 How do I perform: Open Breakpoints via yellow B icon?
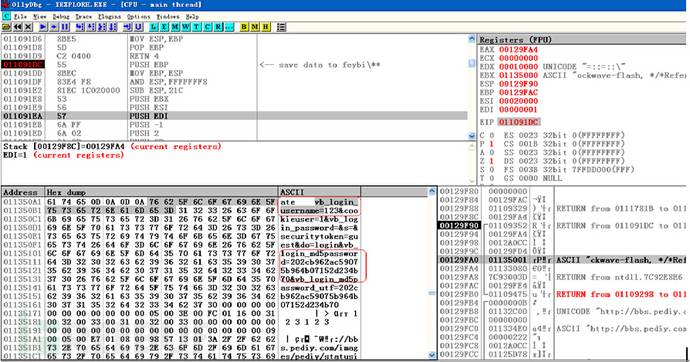click(244, 27)
